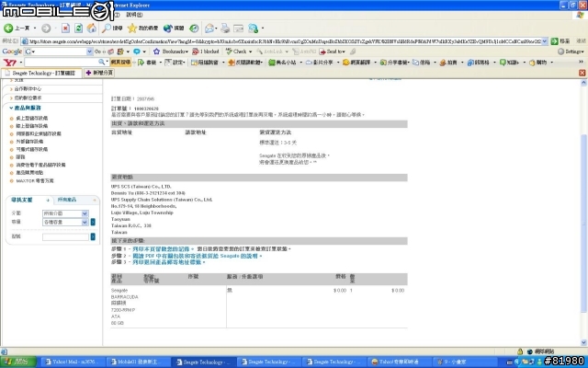Open the mail icon dropdown arrow
Image resolution: width=588 pixels, height=368 pixels.
pos(216,29)
